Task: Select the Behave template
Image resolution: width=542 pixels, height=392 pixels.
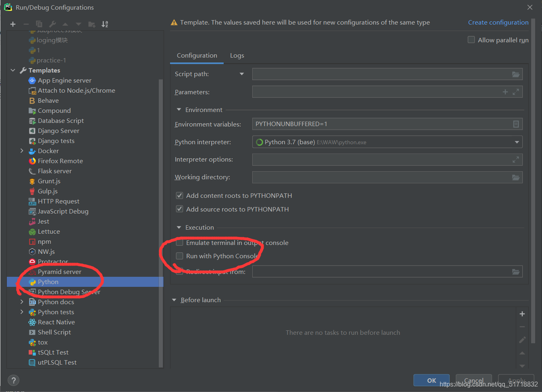Action: pos(48,101)
